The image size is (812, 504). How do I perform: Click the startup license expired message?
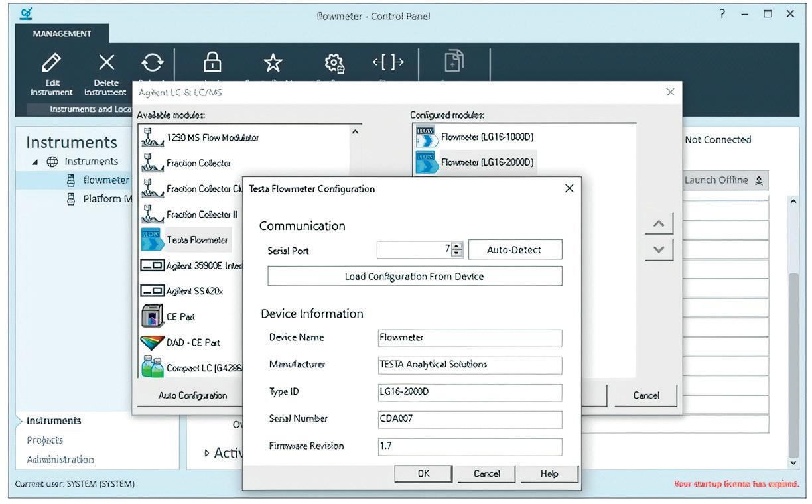(x=736, y=484)
